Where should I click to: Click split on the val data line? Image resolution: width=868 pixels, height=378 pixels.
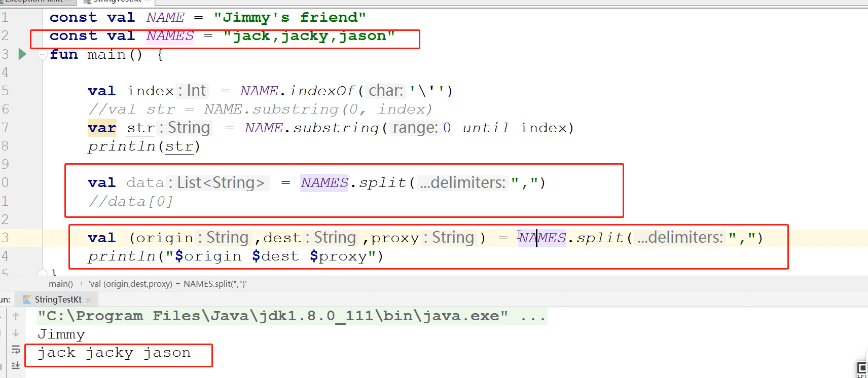383,182
